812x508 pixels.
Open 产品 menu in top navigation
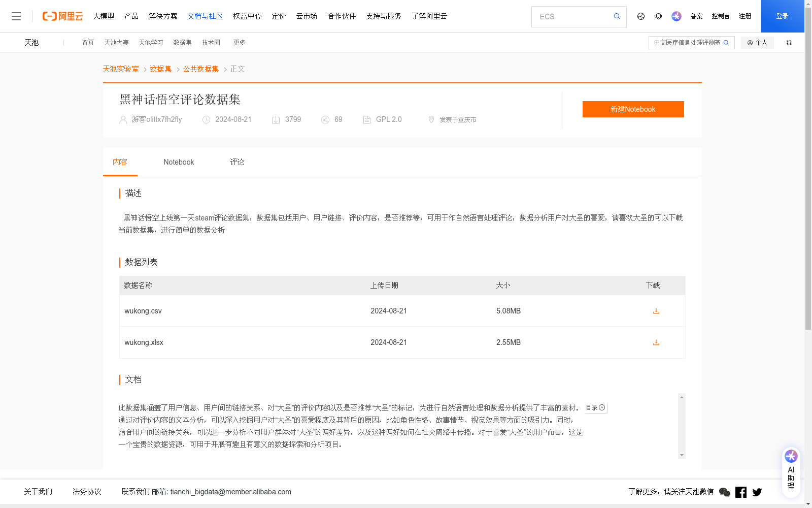131,16
